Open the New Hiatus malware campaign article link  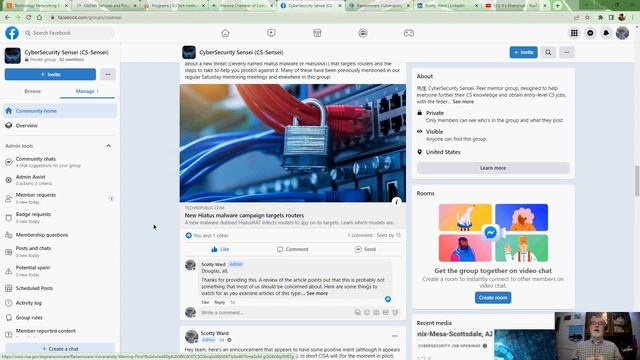[x=244, y=215]
